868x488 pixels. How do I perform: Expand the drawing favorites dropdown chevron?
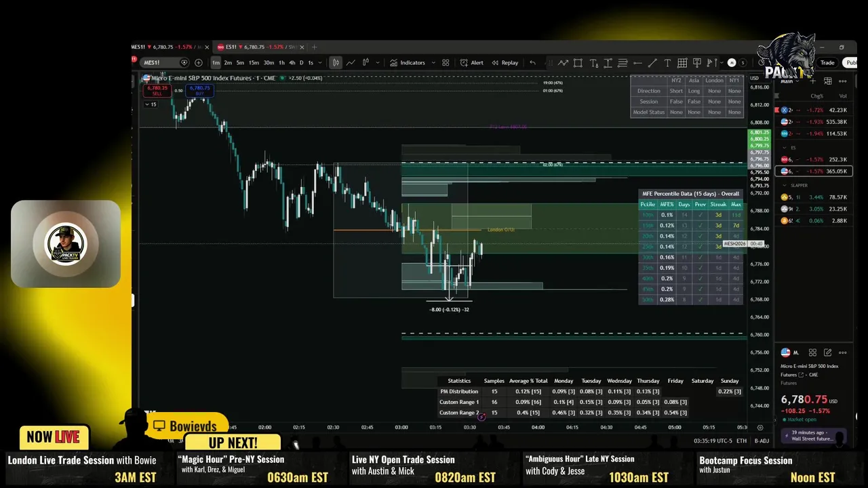pyautogui.click(x=722, y=62)
